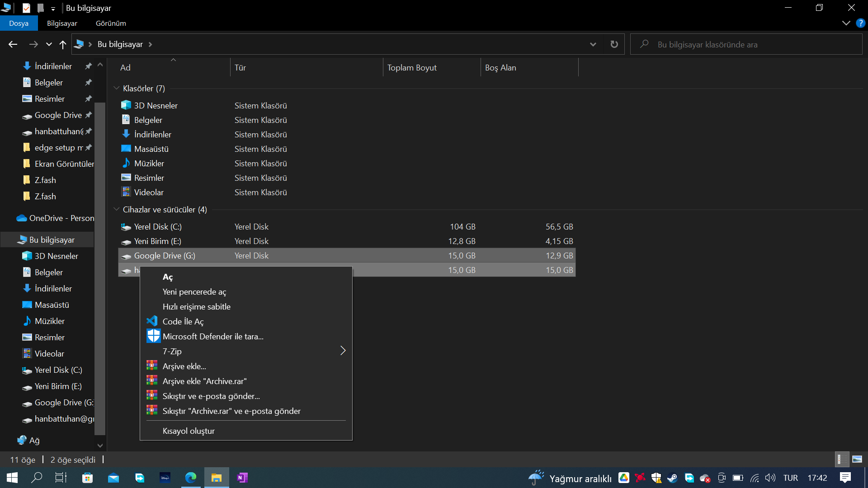
Task: Unpin Google Drive from quick access
Action: (x=89, y=115)
